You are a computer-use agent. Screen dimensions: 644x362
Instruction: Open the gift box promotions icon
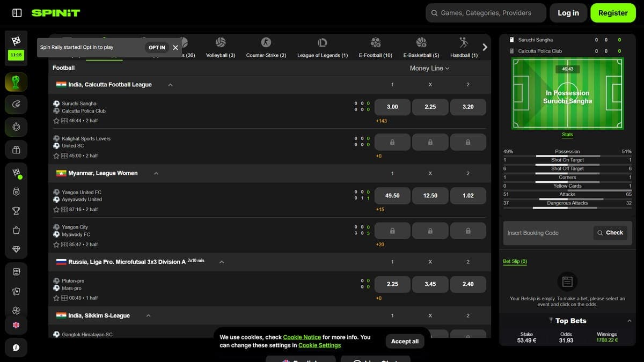pyautogui.click(x=16, y=150)
